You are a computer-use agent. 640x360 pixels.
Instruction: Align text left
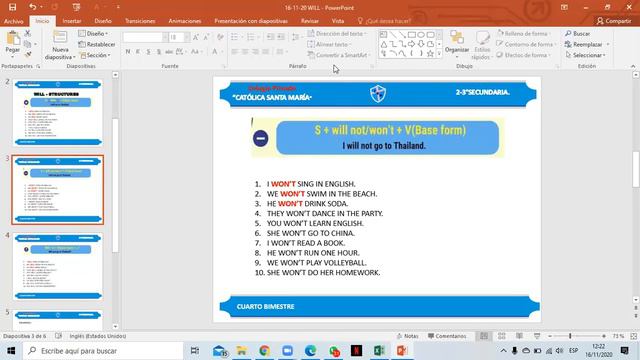234,51
